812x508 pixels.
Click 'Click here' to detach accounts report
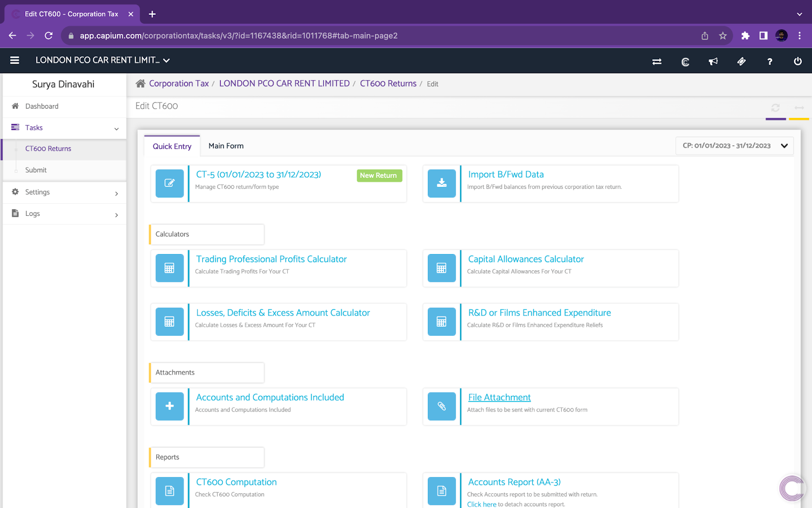tap(482, 504)
